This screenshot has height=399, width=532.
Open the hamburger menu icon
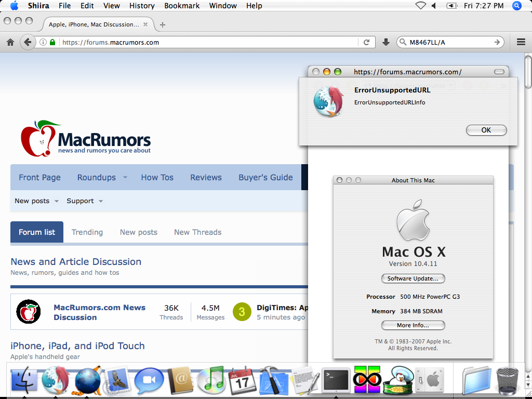[x=521, y=42]
